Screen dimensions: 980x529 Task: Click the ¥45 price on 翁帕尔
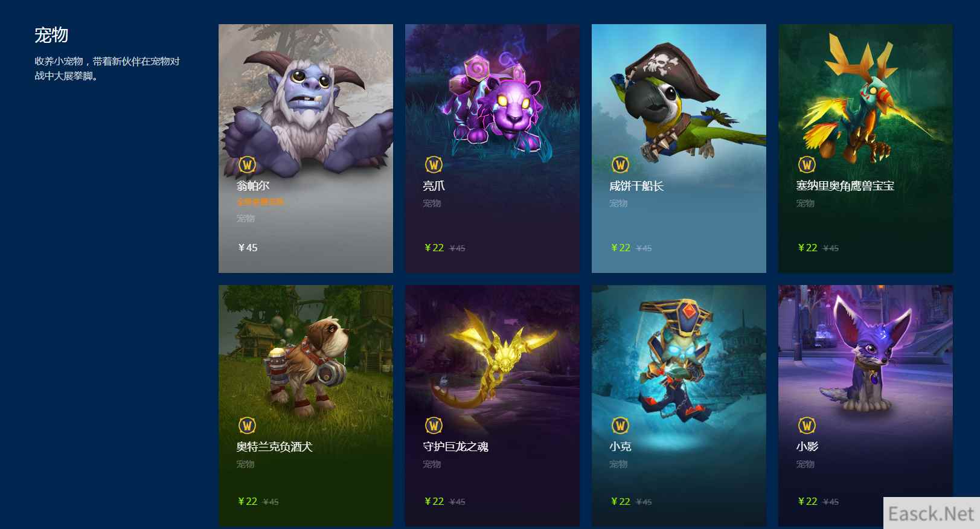click(248, 248)
